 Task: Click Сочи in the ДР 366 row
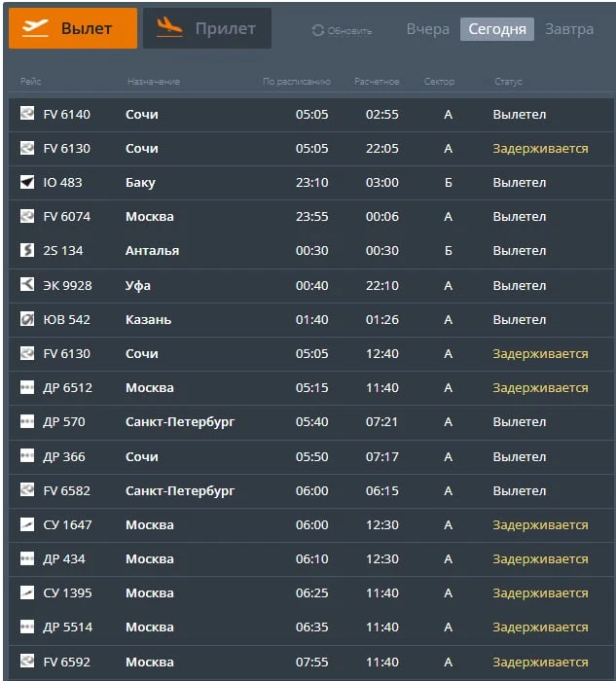click(x=142, y=456)
